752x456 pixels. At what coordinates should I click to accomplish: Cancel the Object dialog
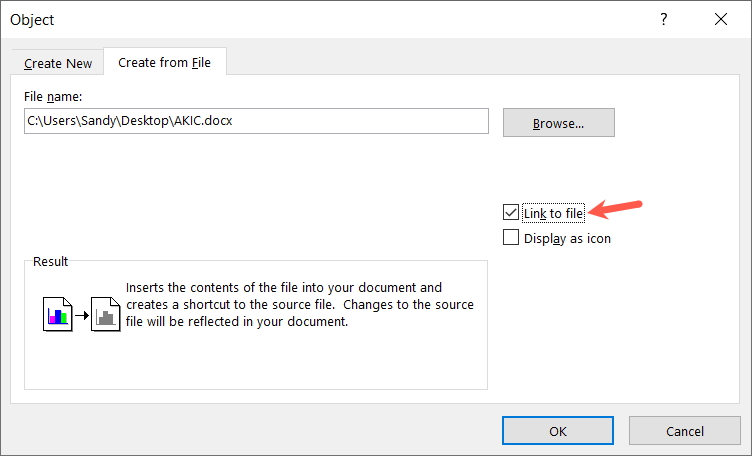click(x=684, y=431)
